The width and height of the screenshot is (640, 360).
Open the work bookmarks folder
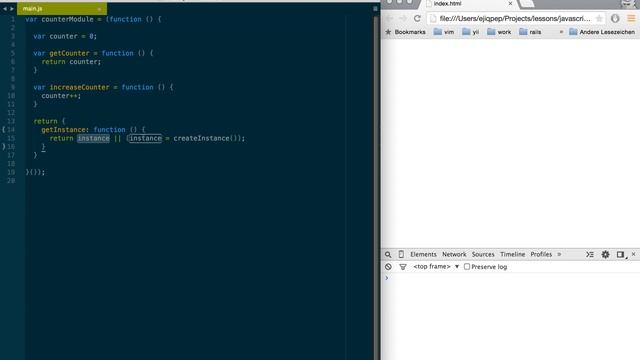tap(499, 32)
